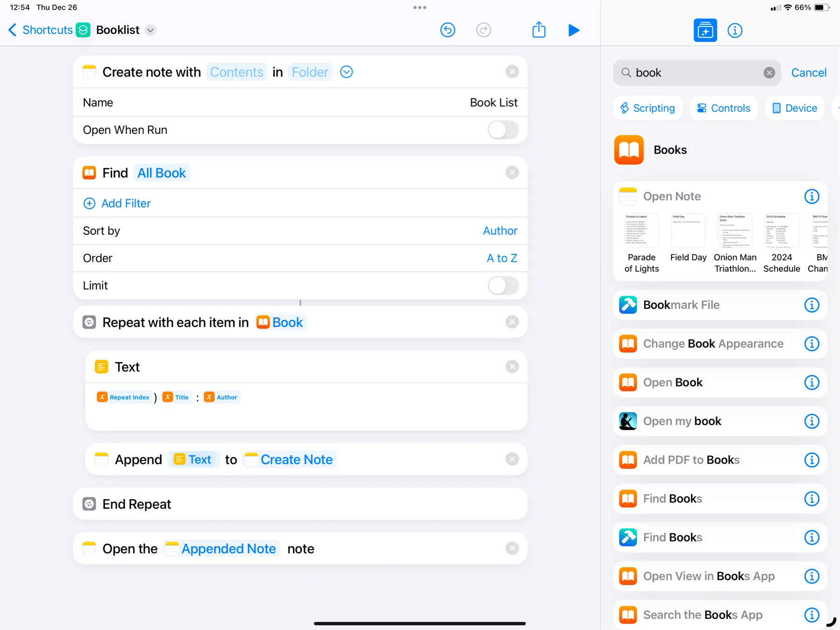Change the A to Z order option
This screenshot has width=840, height=630.
[x=501, y=258]
